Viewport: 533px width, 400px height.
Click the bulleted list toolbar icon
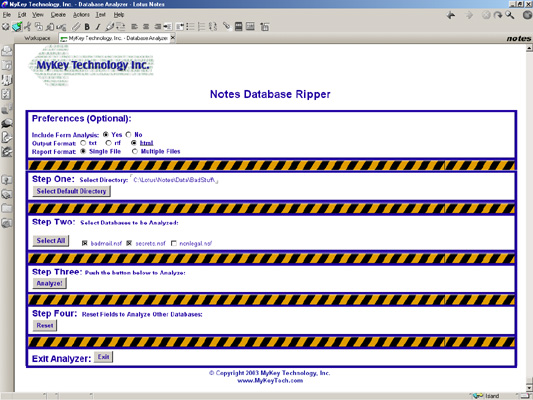click(x=191, y=27)
